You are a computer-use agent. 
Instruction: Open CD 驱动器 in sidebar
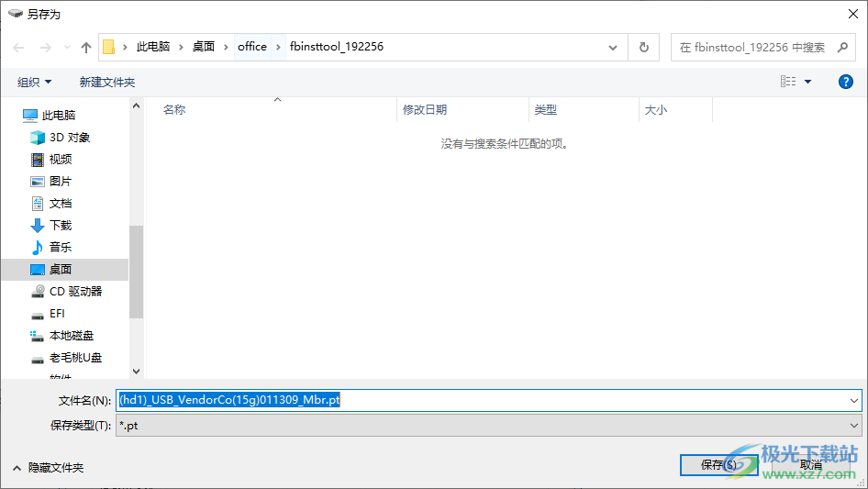[x=75, y=292]
